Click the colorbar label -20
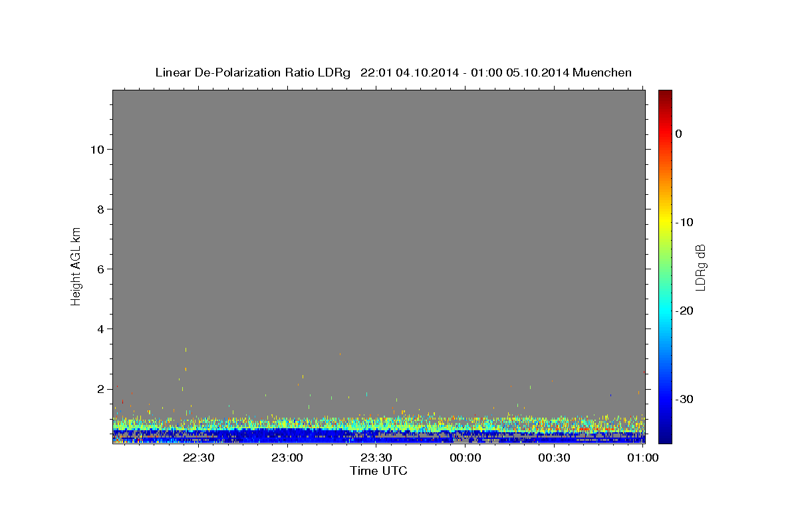This screenshot has width=798, height=532. (684, 311)
